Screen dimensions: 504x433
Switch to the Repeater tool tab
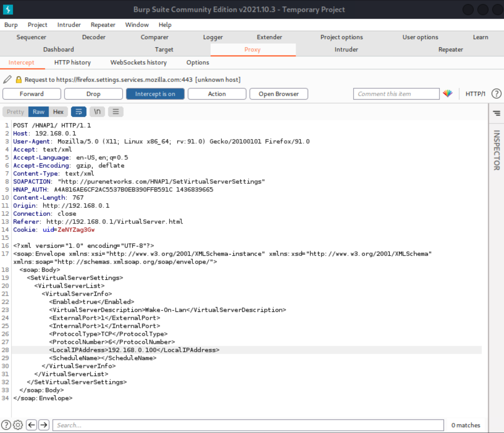click(450, 49)
